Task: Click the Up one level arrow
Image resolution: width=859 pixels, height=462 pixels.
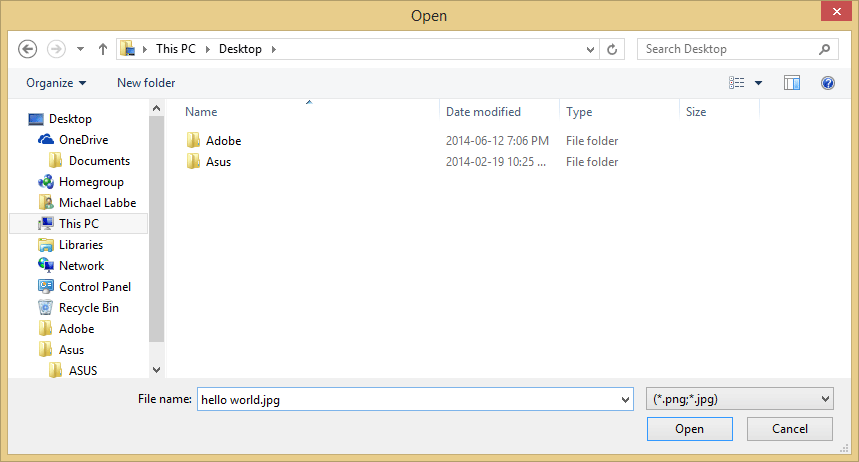Action: [103, 49]
